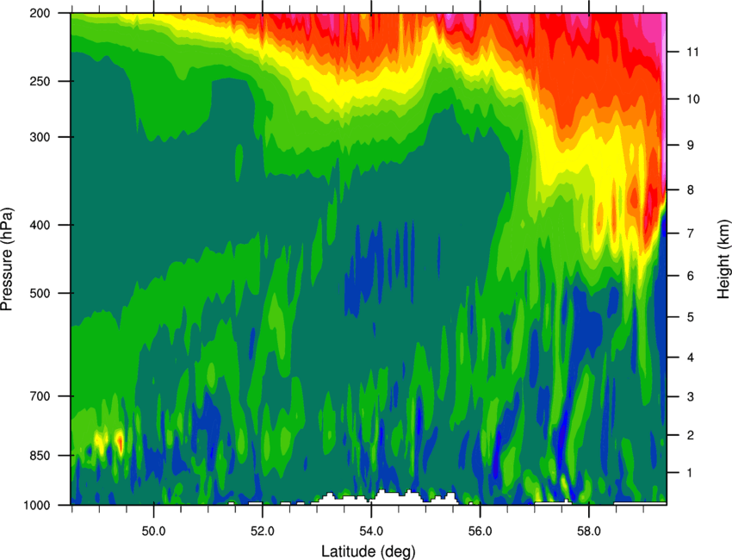Pick the 8 km height label

click(x=691, y=190)
